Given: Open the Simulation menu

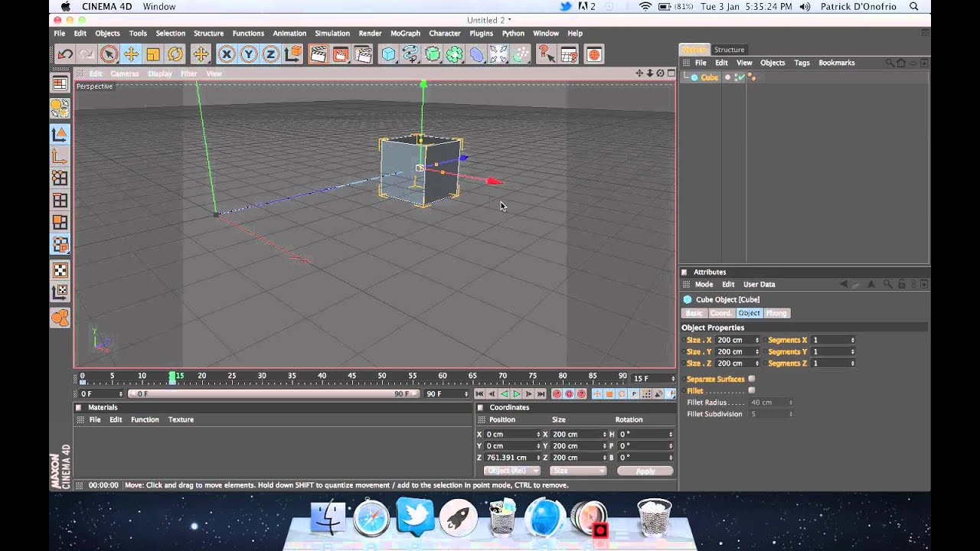Looking at the screenshot, I should pos(332,34).
